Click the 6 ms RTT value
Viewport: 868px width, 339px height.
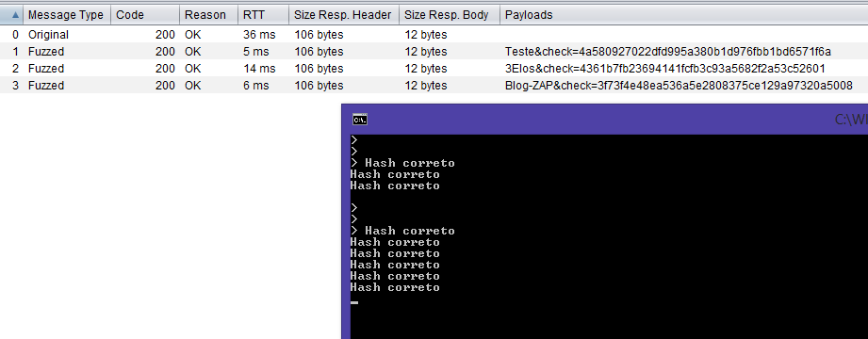coord(255,86)
